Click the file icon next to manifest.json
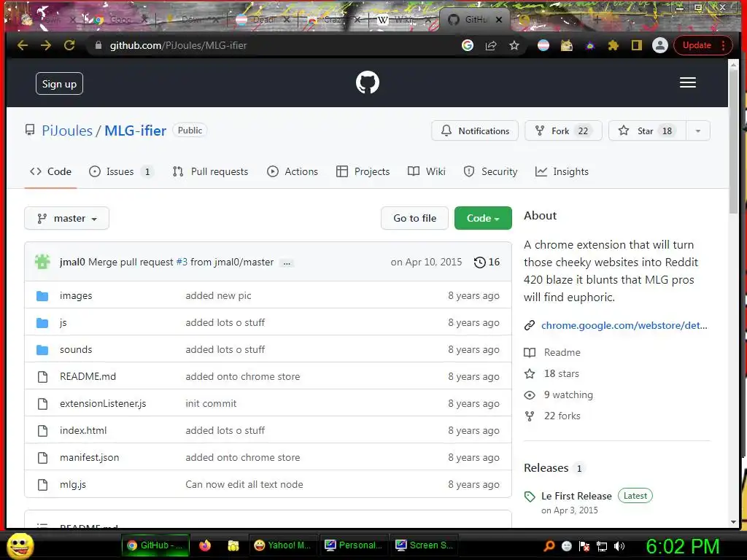The height and width of the screenshot is (560, 747). [x=42, y=458]
